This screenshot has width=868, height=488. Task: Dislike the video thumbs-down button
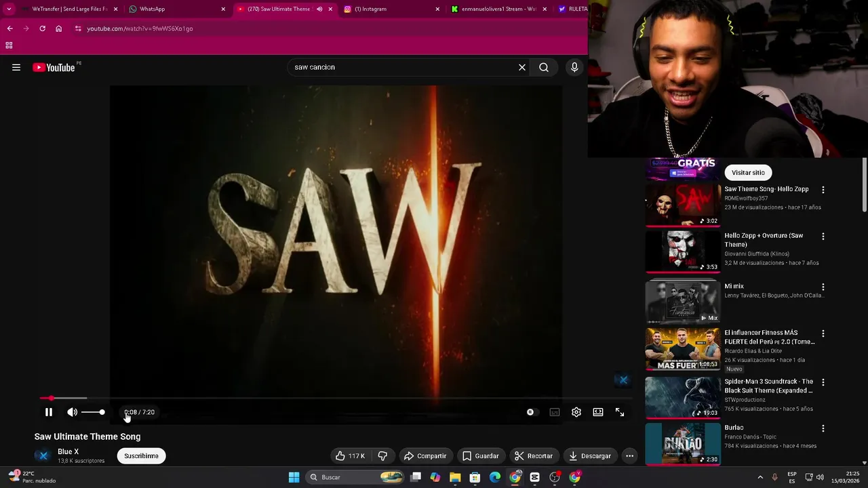(383, 456)
